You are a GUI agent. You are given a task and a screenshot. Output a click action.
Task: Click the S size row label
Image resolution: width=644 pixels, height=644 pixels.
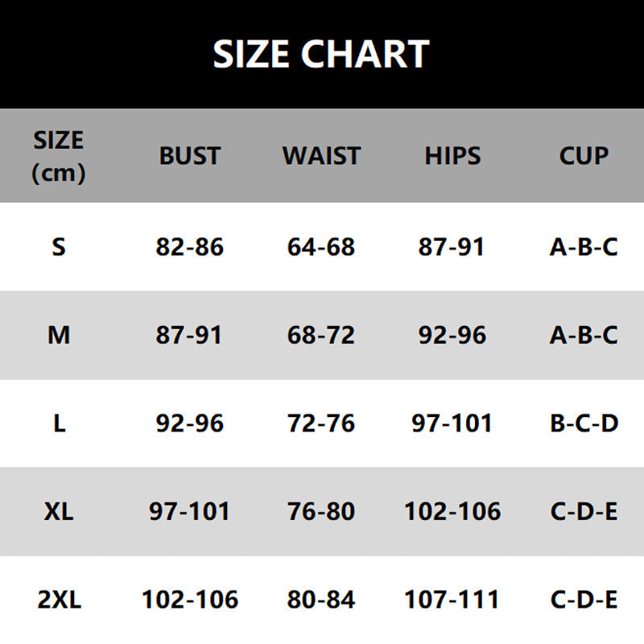click(58, 246)
